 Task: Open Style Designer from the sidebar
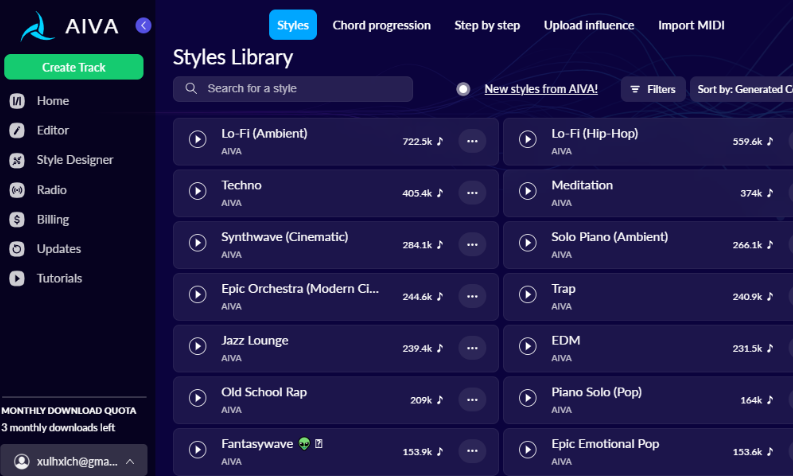75,160
